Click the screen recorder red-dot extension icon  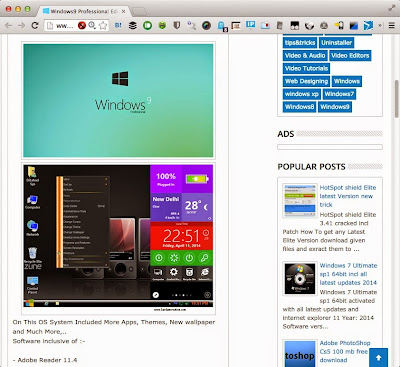[x=265, y=25]
